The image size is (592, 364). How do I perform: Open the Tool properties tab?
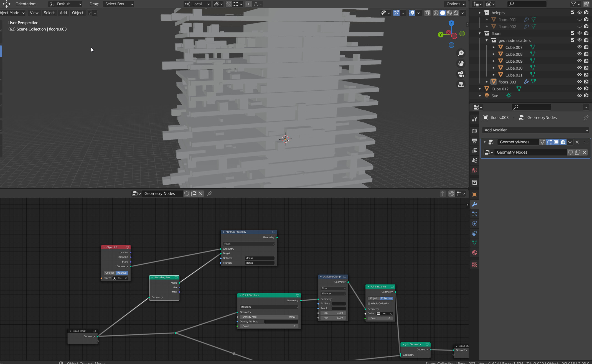pos(474,119)
